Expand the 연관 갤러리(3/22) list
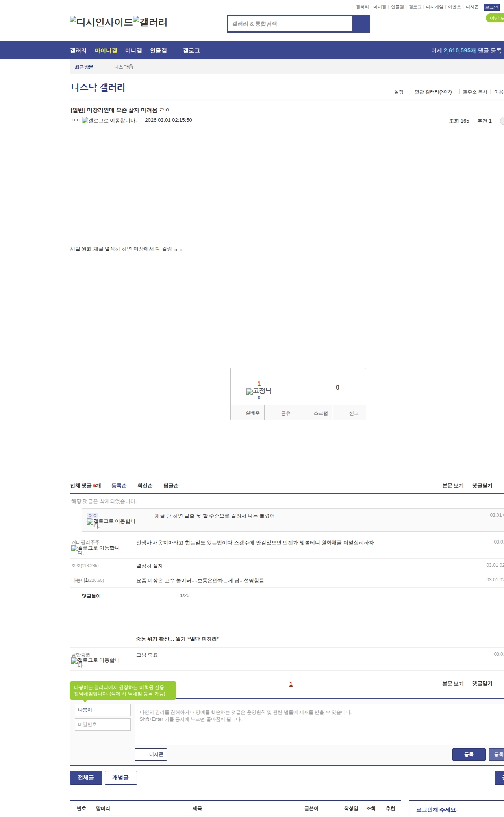504x817 pixels. [433, 92]
